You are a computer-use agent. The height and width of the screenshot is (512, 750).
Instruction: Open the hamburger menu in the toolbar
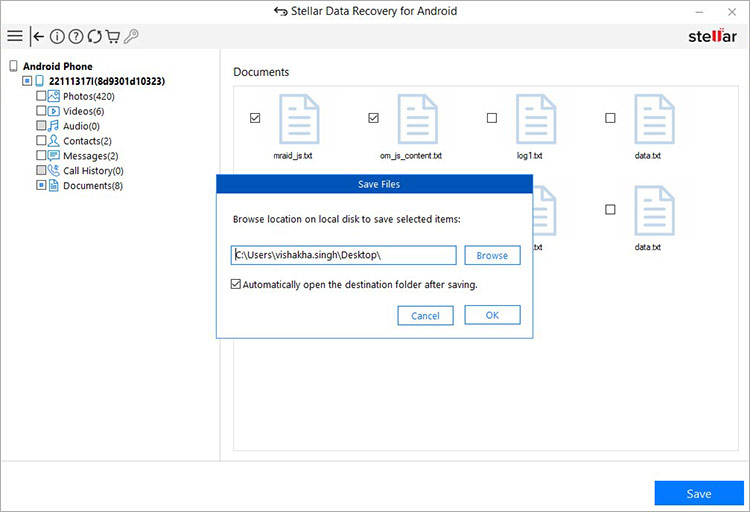15,36
